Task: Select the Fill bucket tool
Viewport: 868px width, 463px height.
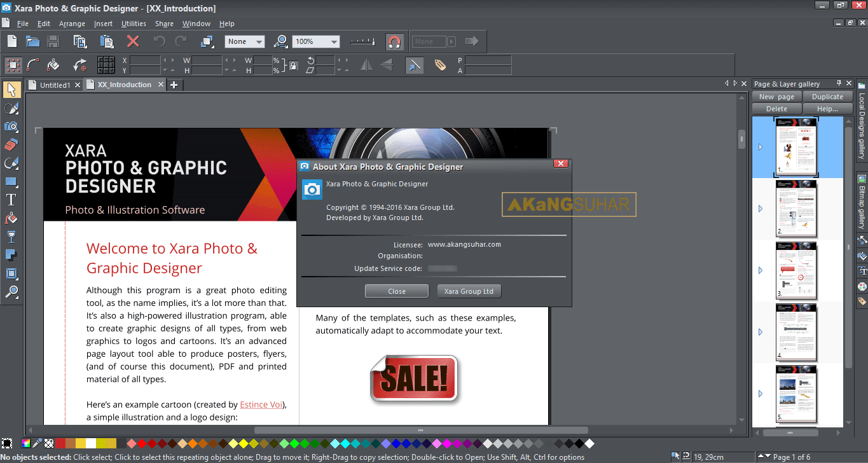Action: [x=11, y=219]
